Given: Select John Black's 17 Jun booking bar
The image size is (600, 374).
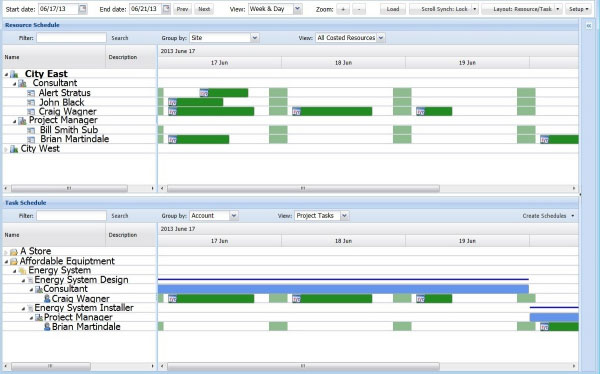Looking at the screenshot, I should [x=196, y=102].
